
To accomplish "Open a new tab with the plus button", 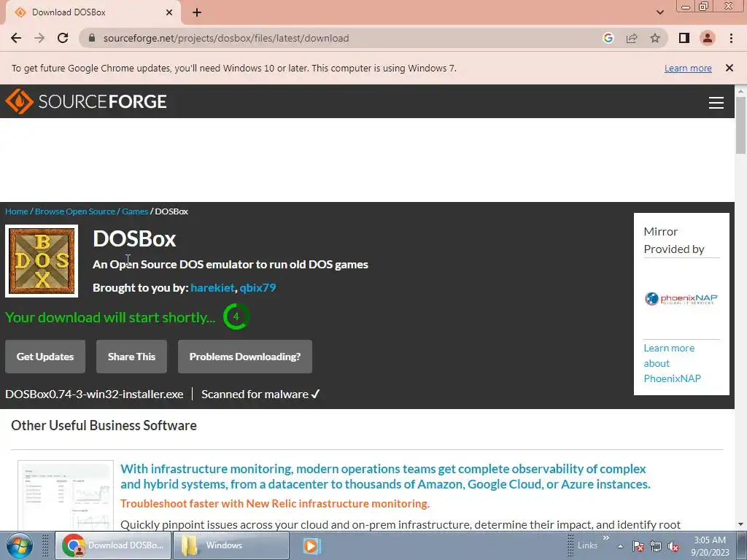I will (197, 13).
